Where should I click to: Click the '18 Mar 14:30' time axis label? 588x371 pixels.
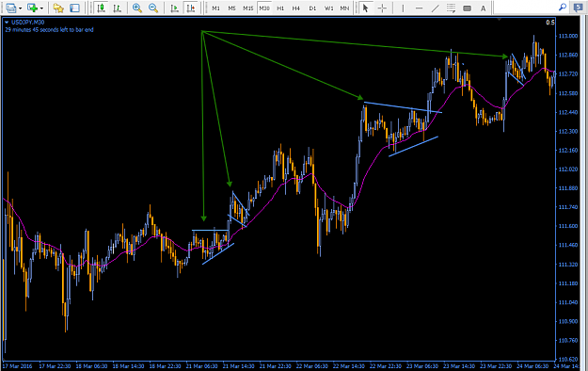tap(128, 366)
